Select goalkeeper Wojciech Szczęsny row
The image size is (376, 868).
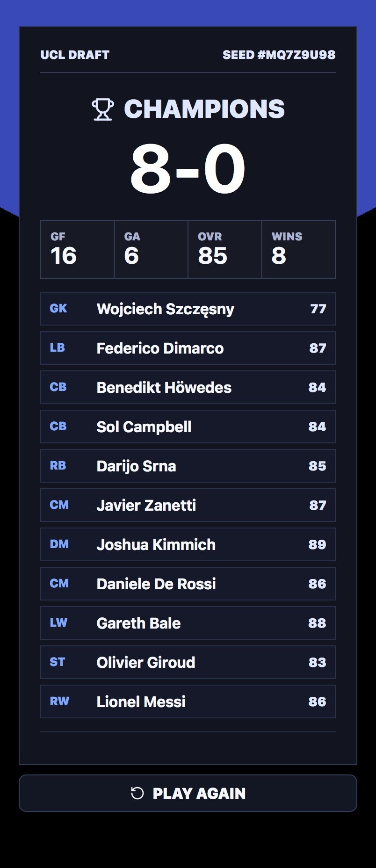click(188, 309)
